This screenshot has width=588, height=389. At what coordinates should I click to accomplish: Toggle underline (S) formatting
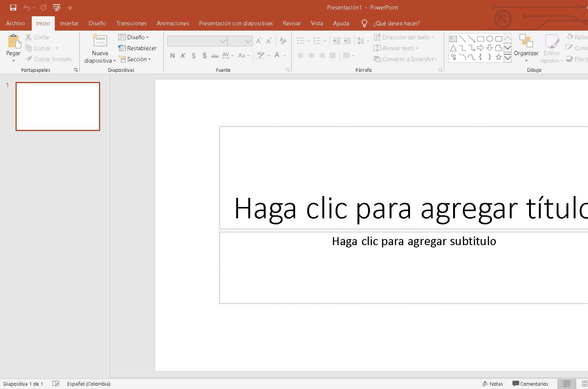click(x=193, y=56)
